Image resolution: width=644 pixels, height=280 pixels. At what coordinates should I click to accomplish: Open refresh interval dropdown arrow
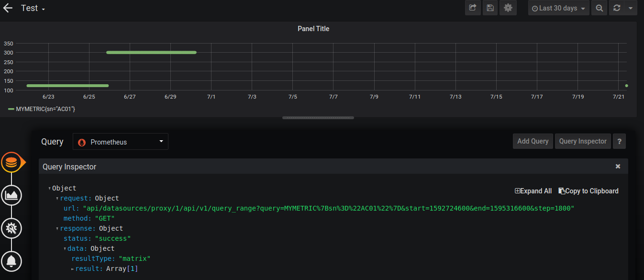(x=631, y=8)
